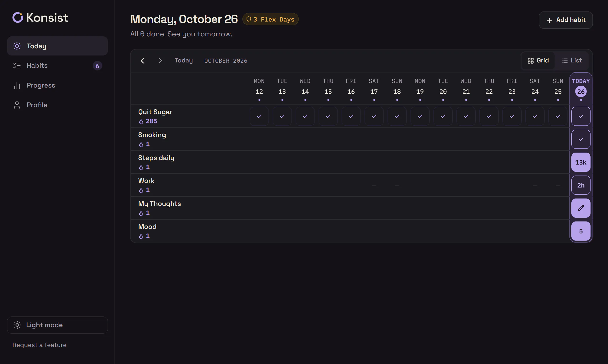Select today's 26 date circle
This screenshot has width=608, height=364.
coord(581,92)
